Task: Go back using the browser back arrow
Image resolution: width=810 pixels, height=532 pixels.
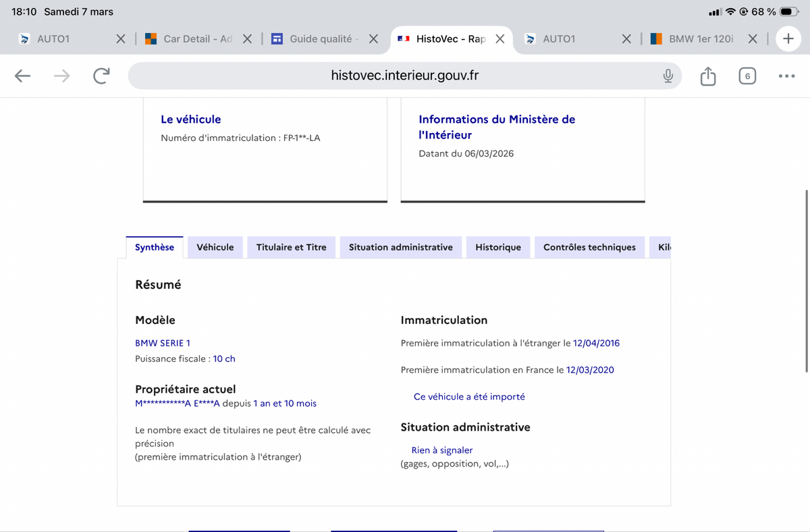Action: [23, 76]
